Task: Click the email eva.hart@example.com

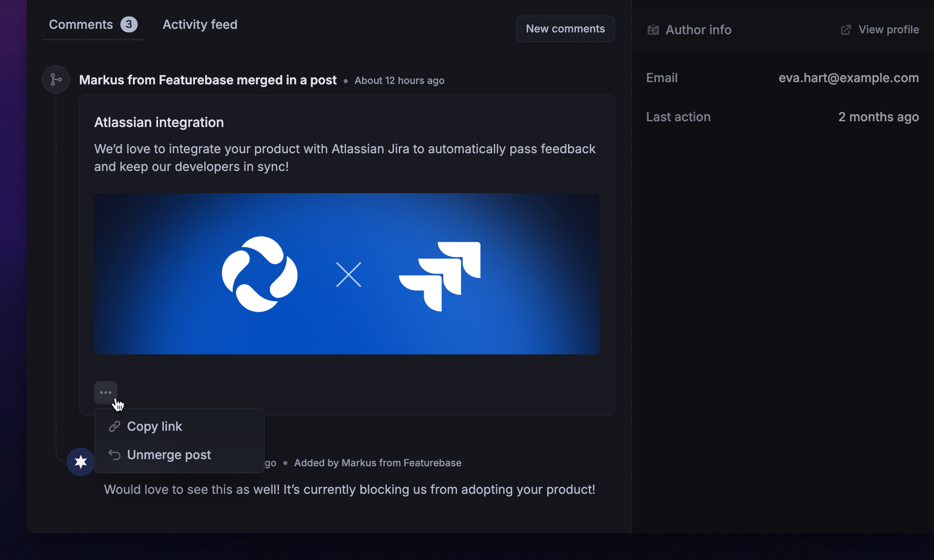Action: [x=849, y=78]
